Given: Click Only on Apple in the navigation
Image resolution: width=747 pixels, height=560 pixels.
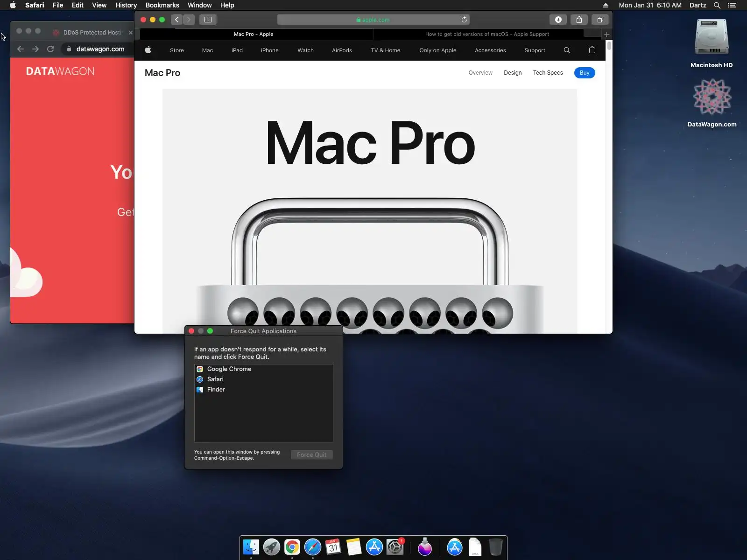Looking at the screenshot, I should point(438,50).
